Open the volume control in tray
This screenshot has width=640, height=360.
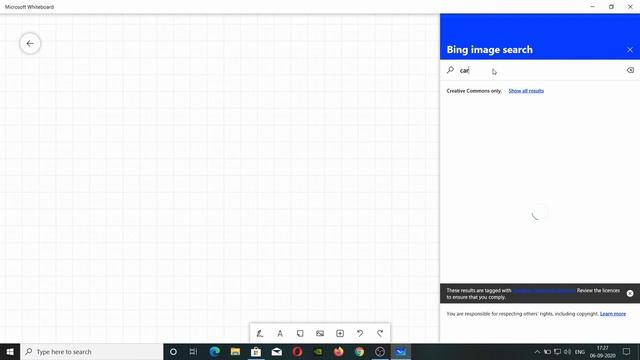tap(567, 352)
